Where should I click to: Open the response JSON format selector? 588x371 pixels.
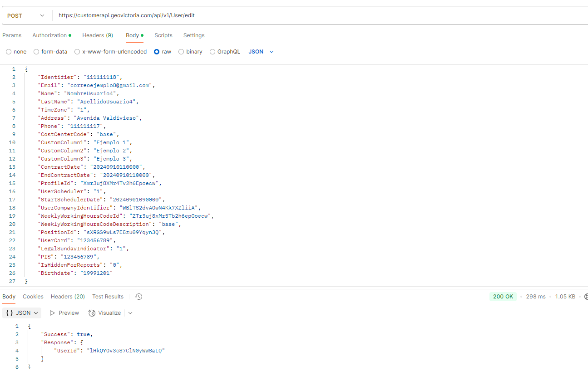tap(22, 313)
